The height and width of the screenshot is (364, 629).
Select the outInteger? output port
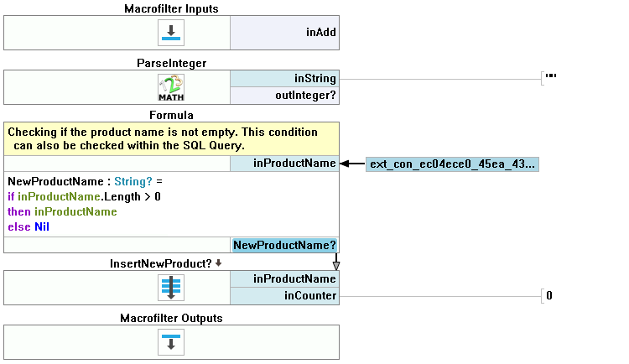click(x=284, y=96)
